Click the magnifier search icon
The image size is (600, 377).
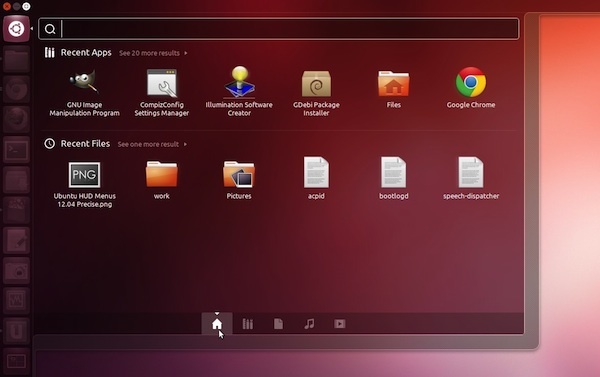[x=50, y=29]
